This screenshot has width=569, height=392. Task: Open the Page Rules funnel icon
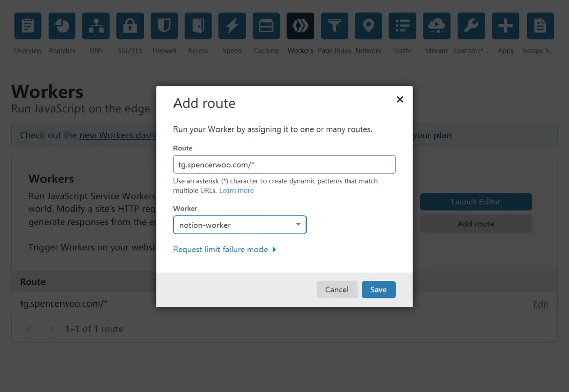pos(335,26)
